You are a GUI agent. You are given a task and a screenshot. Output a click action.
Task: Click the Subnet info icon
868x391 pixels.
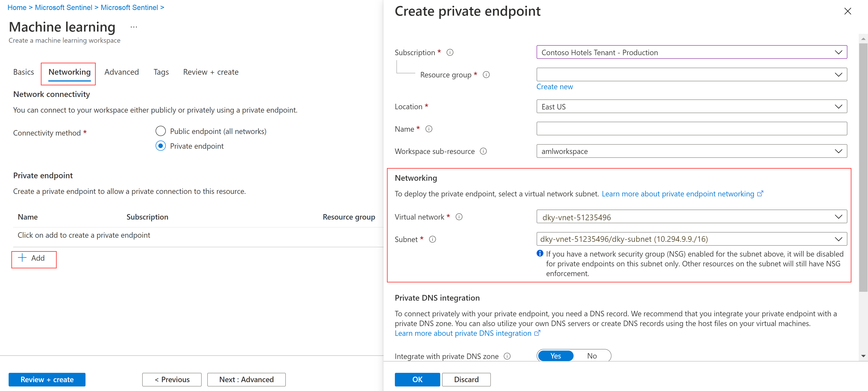click(x=433, y=239)
